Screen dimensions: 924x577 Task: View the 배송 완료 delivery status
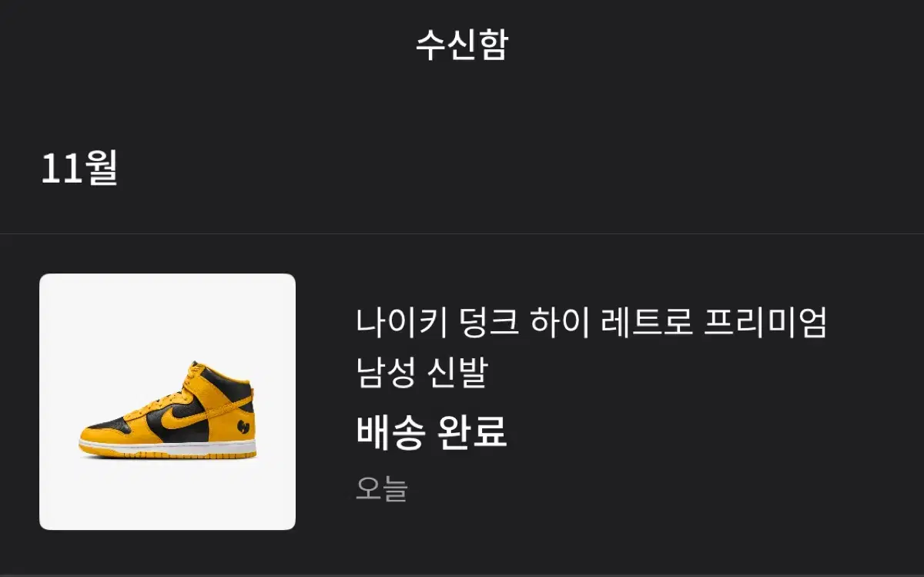click(x=431, y=433)
